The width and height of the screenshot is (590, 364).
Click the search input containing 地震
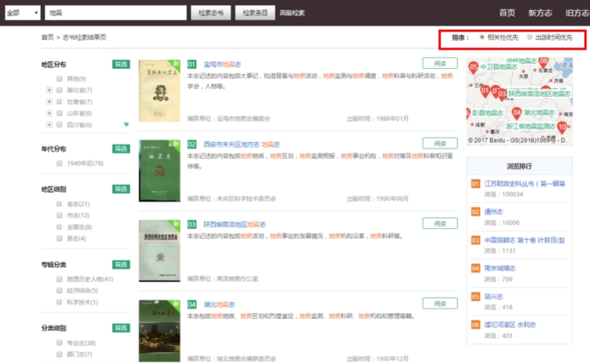tap(115, 12)
